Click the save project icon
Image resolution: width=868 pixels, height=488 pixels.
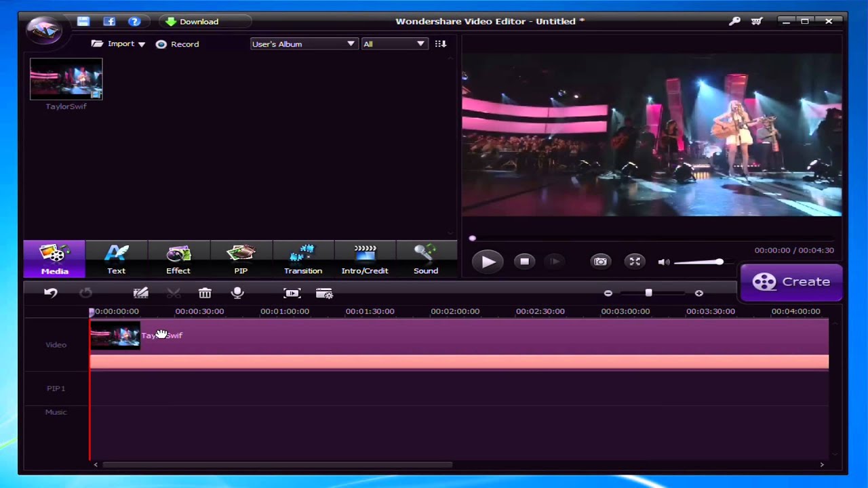tap(83, 22)
